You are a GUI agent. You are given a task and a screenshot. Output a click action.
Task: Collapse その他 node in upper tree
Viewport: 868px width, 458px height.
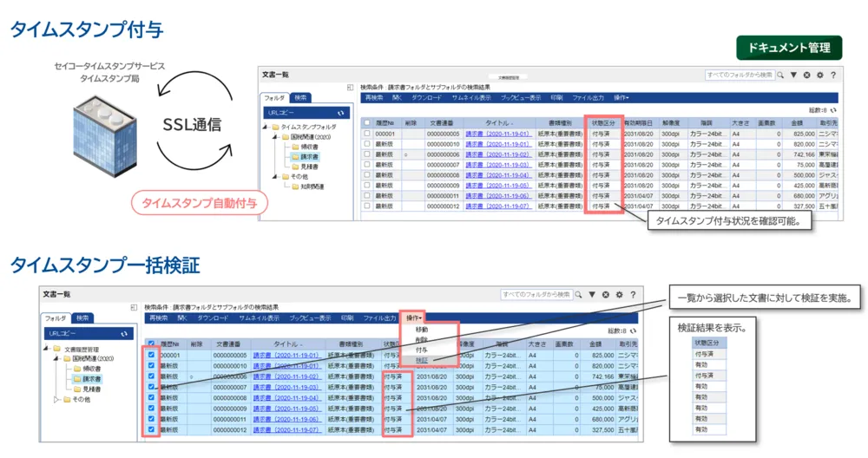click(x=276, y=176)
